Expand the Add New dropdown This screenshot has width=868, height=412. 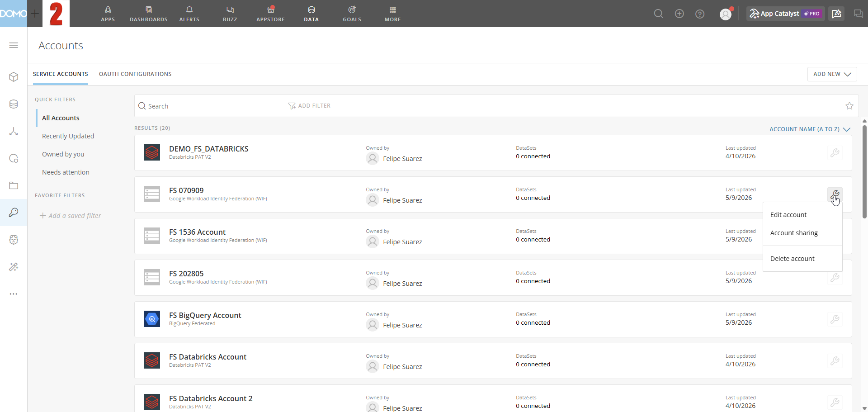click(x=832, y=74)
